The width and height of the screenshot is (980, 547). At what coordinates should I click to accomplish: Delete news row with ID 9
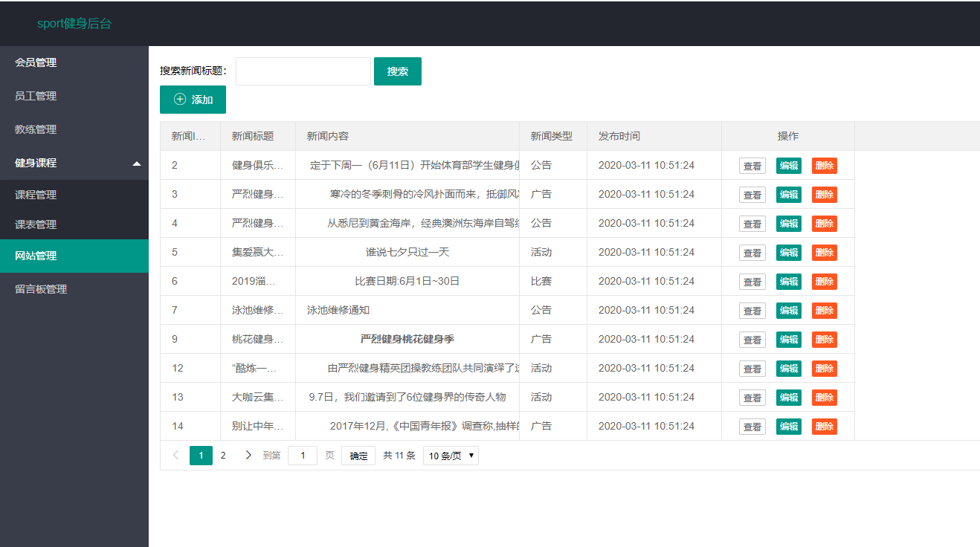click(825, 340)
